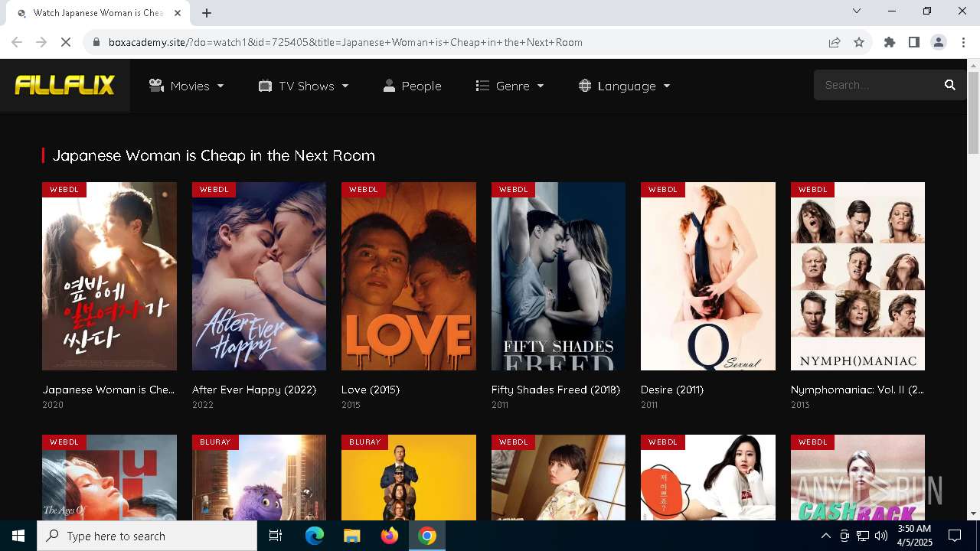This screenshot has height=551, width=980.
Task: Launch Firefox from the taskbar
Action: tap(389, 536)
